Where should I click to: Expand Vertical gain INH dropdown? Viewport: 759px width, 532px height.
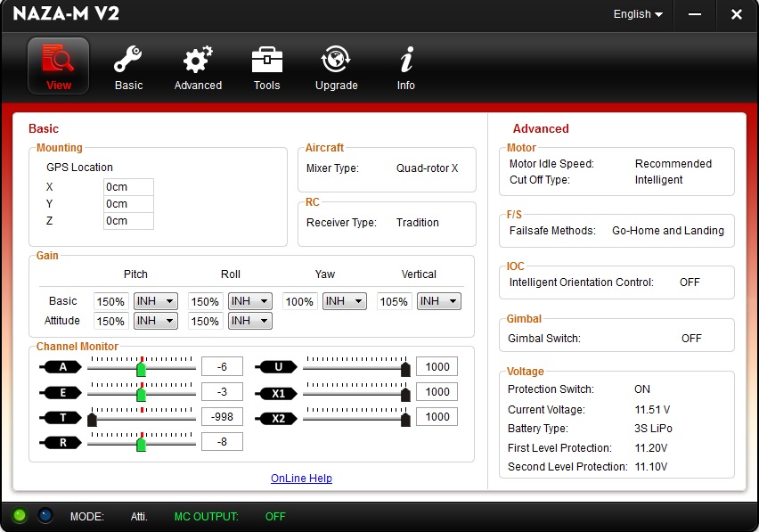click(438, 301)
